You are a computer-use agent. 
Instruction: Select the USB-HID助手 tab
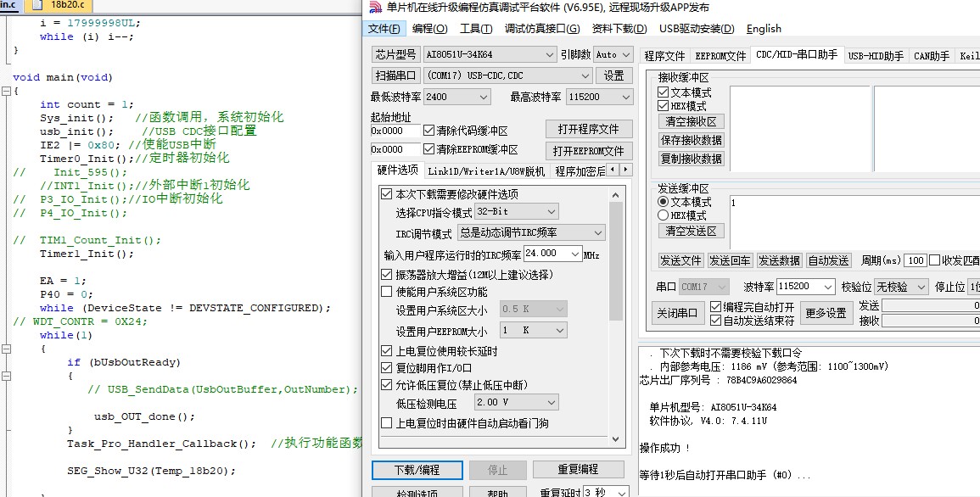tap(876, 56)
